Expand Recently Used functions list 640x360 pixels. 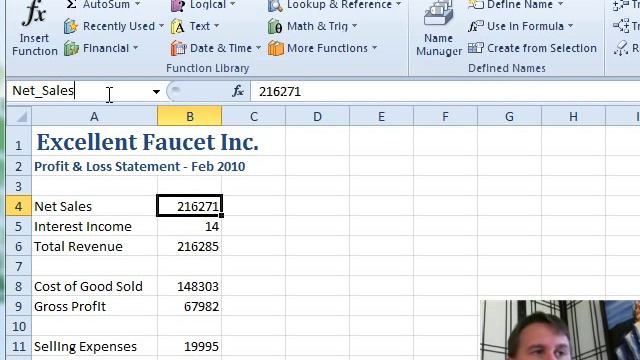pos(114,26)
